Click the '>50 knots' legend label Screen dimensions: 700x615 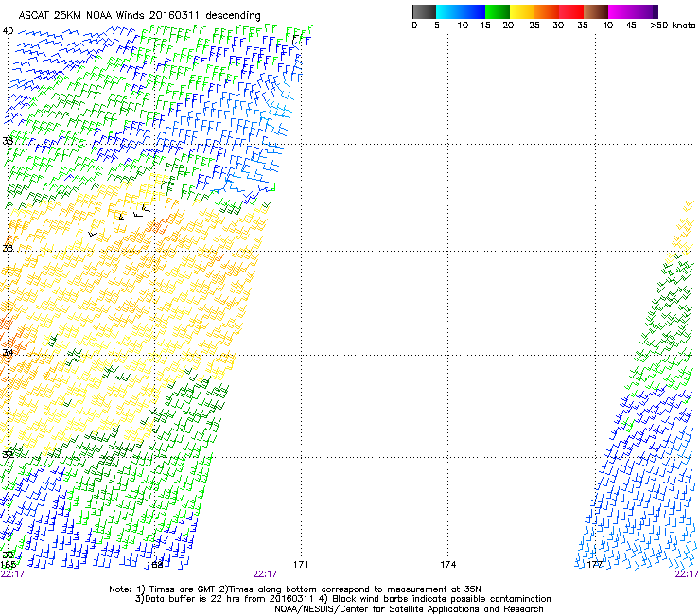tap(673, 26)
